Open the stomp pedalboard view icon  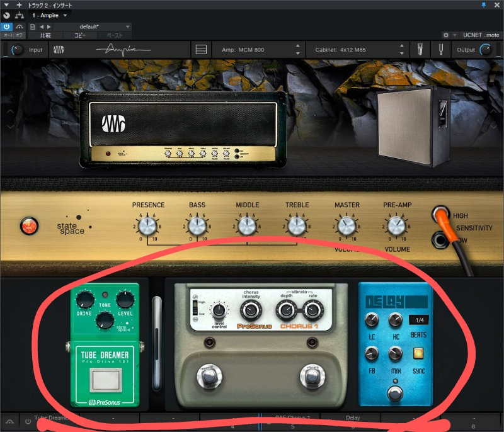click(201, 50)
